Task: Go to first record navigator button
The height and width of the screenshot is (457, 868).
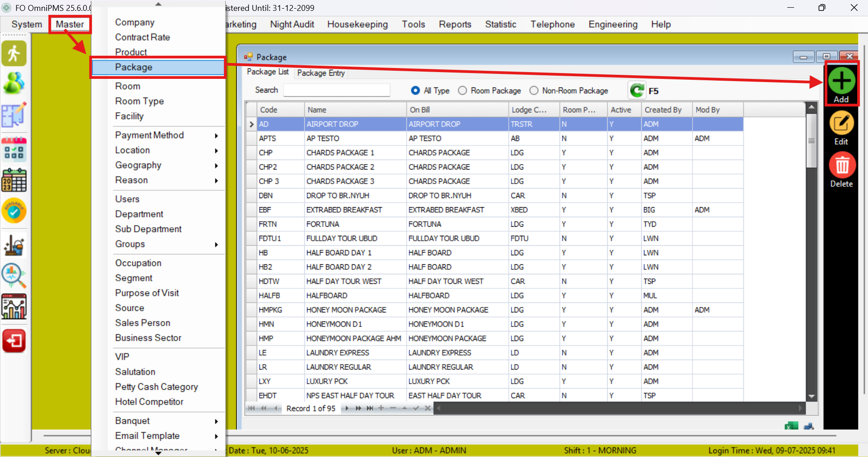Action: point(251,408)
